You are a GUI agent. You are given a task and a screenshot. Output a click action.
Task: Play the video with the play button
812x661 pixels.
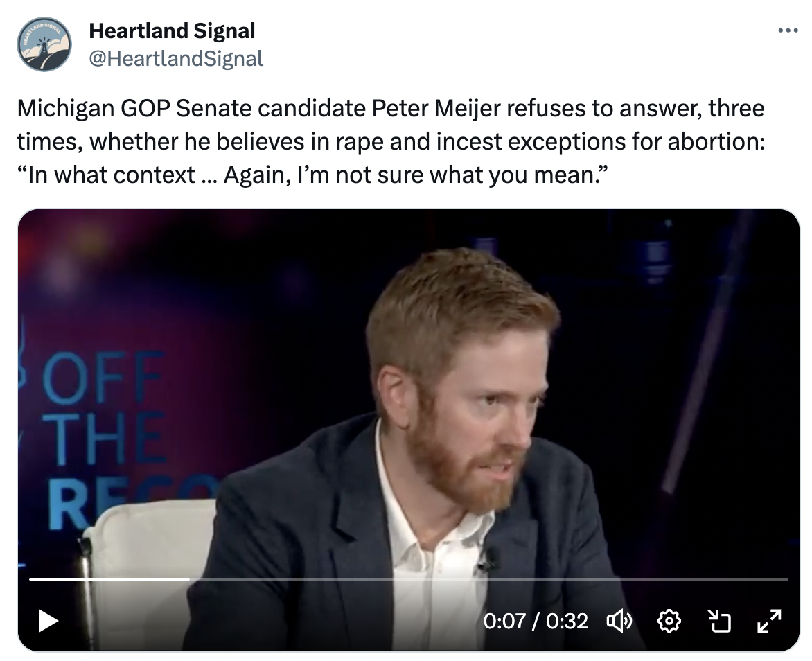pyautogui.click(x=48, y=620)
